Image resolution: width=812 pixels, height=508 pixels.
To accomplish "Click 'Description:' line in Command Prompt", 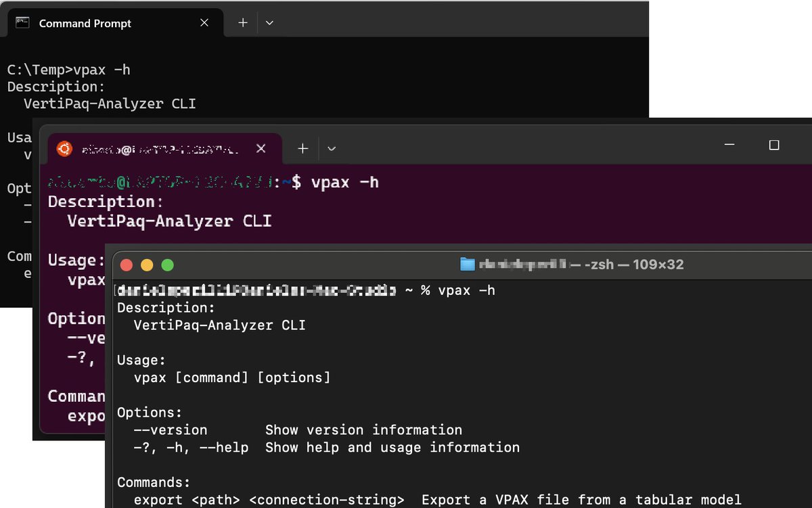I will tap(56, 87).
